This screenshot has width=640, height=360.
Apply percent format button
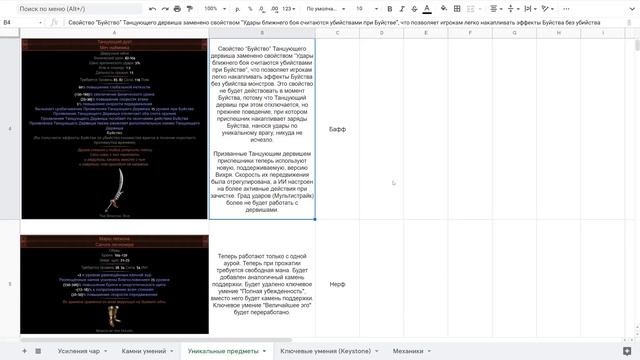click(x=250, y=9)
